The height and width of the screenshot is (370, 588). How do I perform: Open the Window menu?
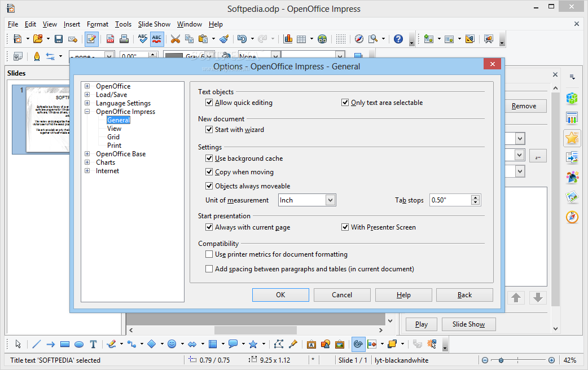click(x=190, y=24)
